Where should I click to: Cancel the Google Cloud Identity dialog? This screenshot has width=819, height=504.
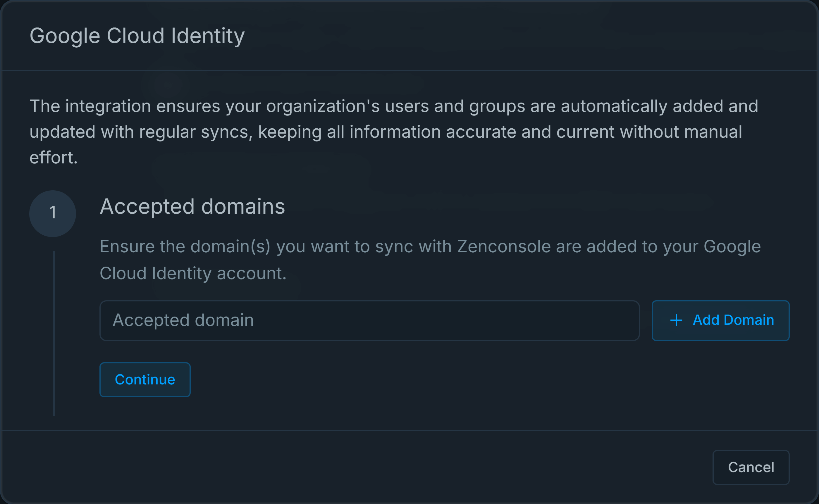click(751, 467)
